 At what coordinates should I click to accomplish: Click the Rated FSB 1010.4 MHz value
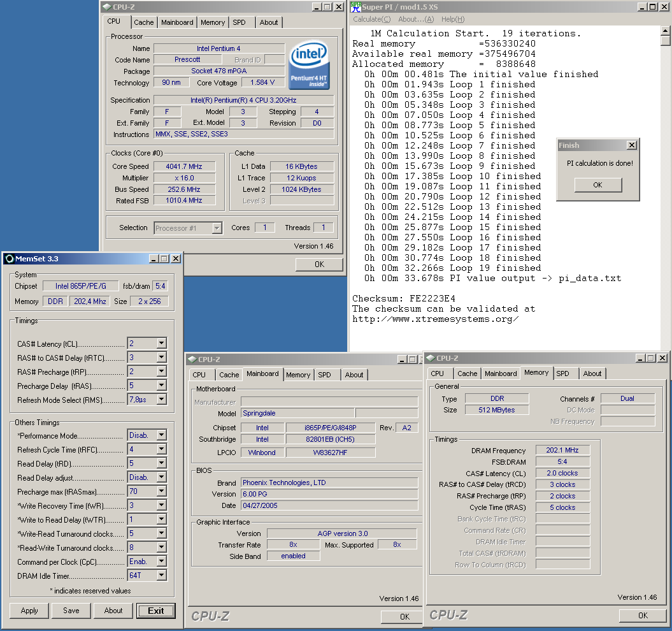(x=184, y=200)
